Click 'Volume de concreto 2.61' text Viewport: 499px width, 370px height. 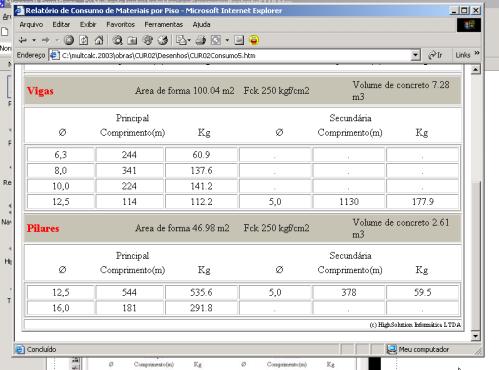click(401, 222)
